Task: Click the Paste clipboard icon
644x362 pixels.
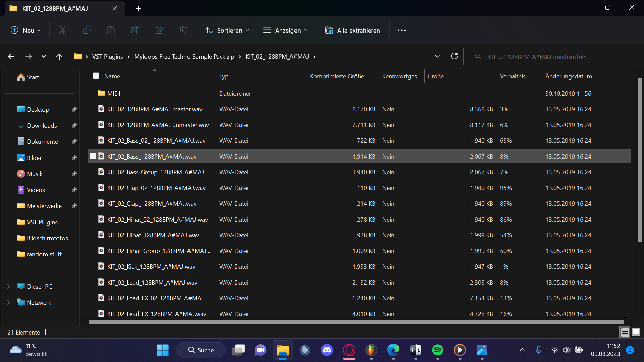Action: pyautogui.click(x=111, y=31)
